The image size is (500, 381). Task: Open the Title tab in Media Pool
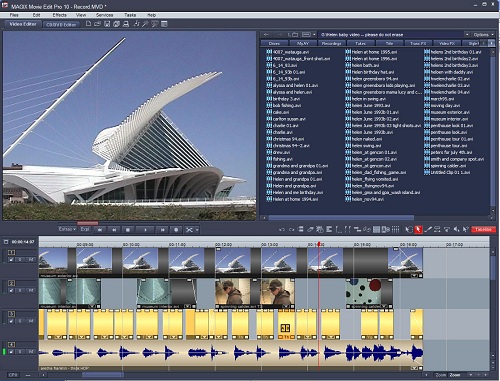tap(389, 43)
